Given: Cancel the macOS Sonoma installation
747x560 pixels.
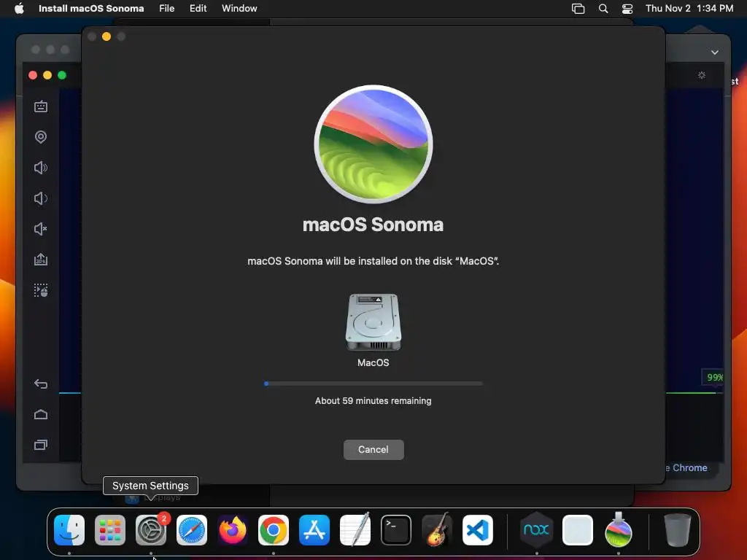Looking at the screenshot, I should [x=373, y=449].
